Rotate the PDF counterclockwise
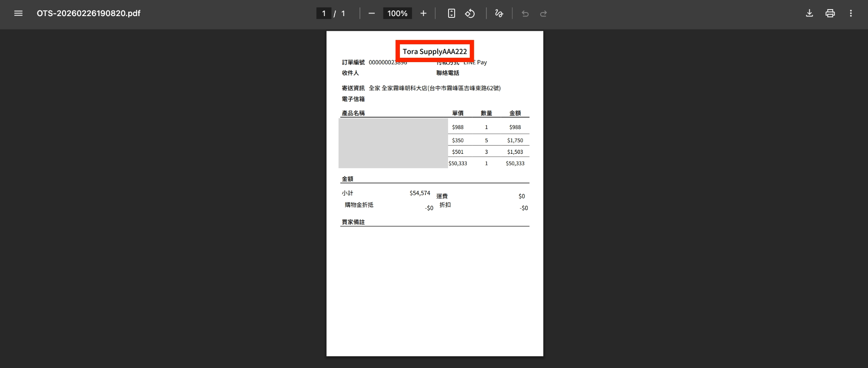The width and height of the screenshot is (868, 368). pyautogui.click(x=470, y=13)
